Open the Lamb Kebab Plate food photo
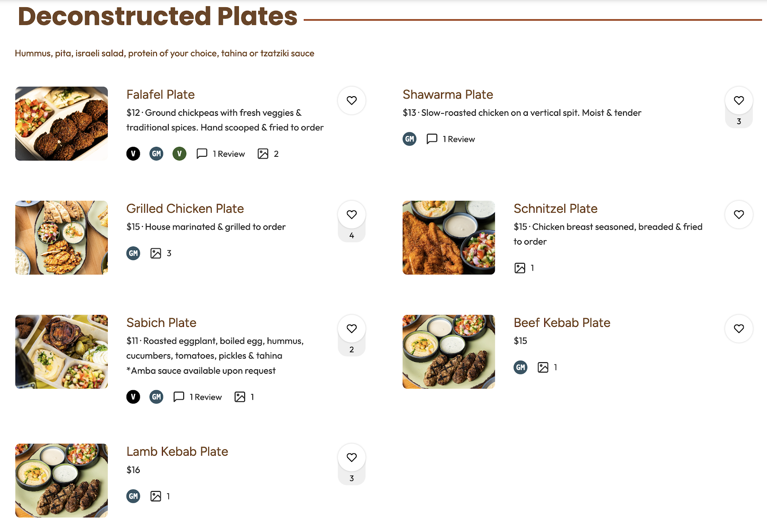Image resolution: width=767 pixels, height=532 pixels. 61,481
